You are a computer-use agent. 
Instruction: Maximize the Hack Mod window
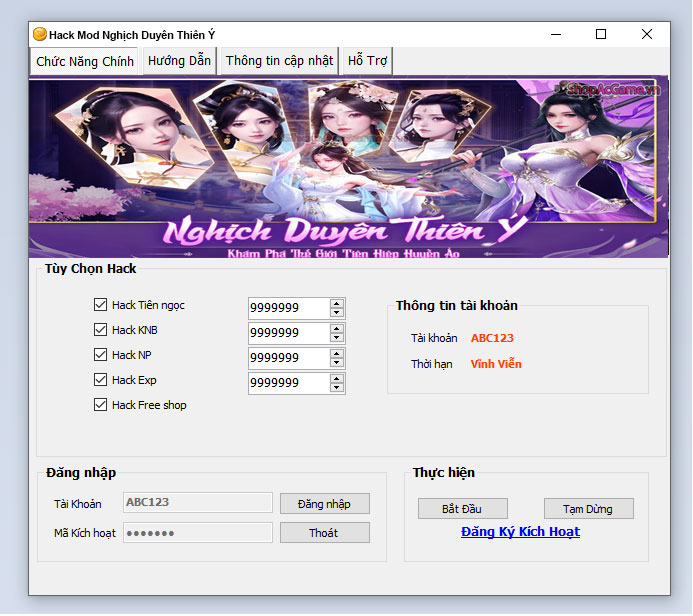point(601,34)
